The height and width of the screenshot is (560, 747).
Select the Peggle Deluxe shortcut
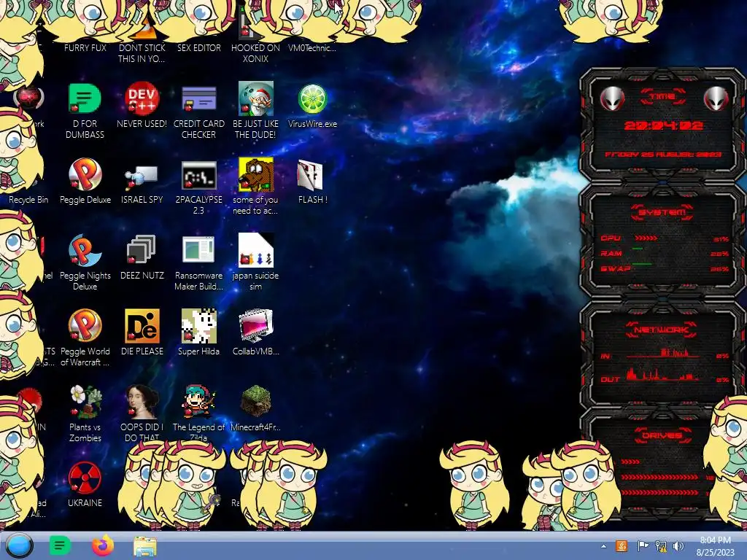85,174
